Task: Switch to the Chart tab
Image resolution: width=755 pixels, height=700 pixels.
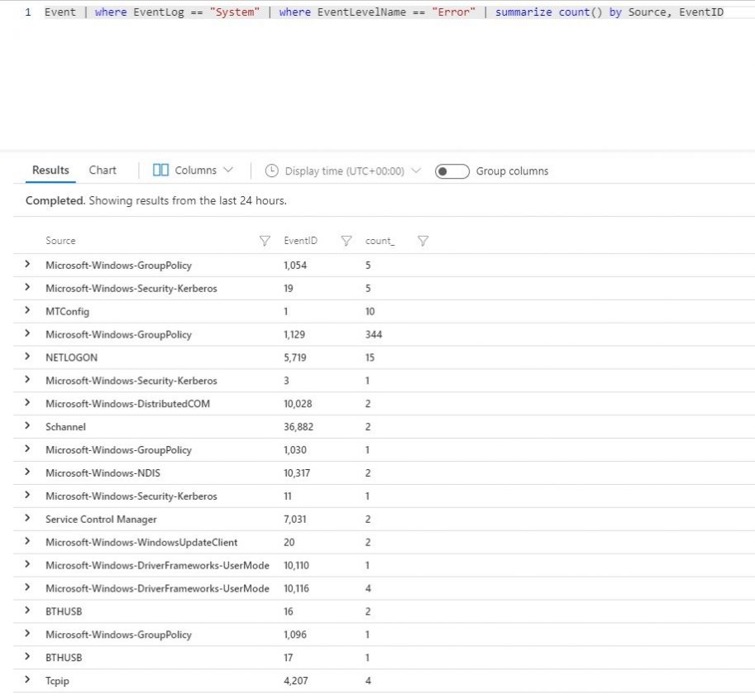Action: point(102,170)
